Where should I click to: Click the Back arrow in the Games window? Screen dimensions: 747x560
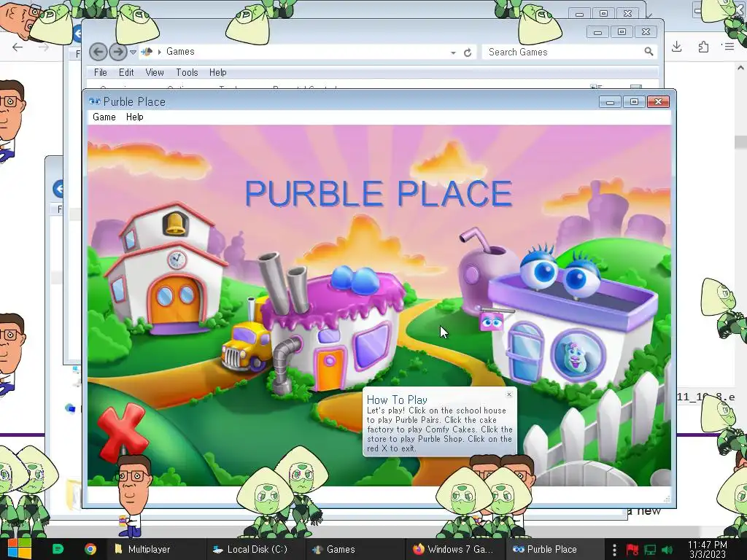(98, 52)
